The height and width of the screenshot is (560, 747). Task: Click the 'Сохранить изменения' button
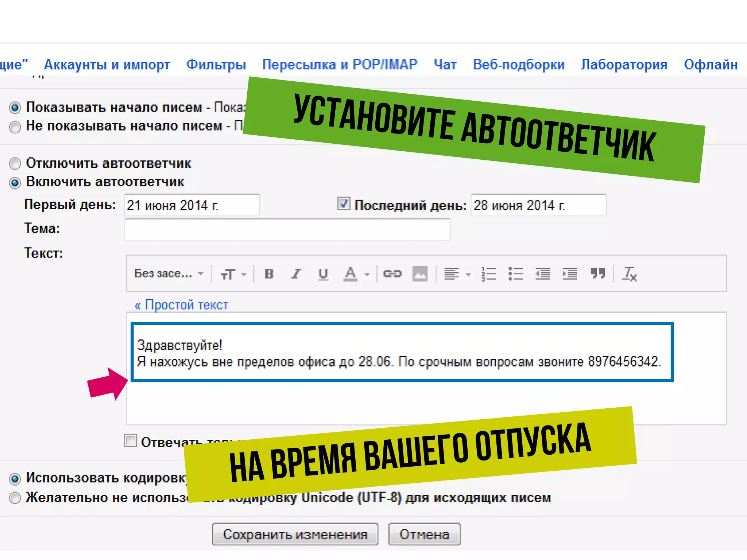coord(295,534)
